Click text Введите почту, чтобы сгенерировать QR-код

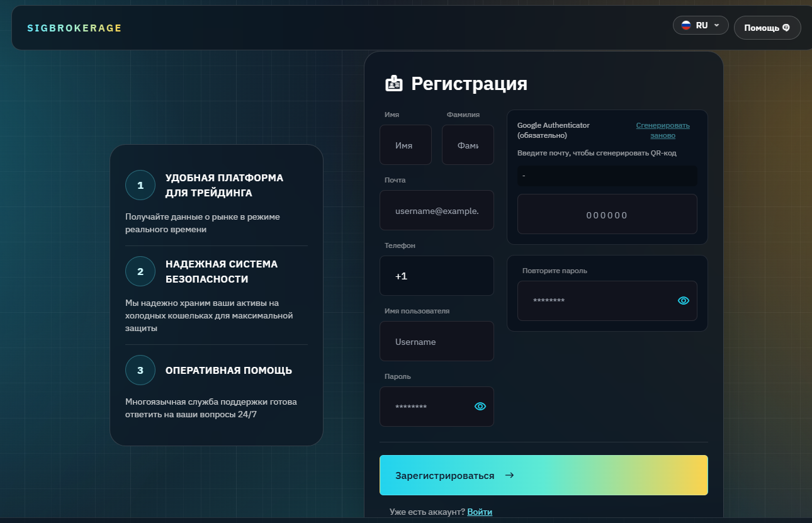tap(597, 153)
